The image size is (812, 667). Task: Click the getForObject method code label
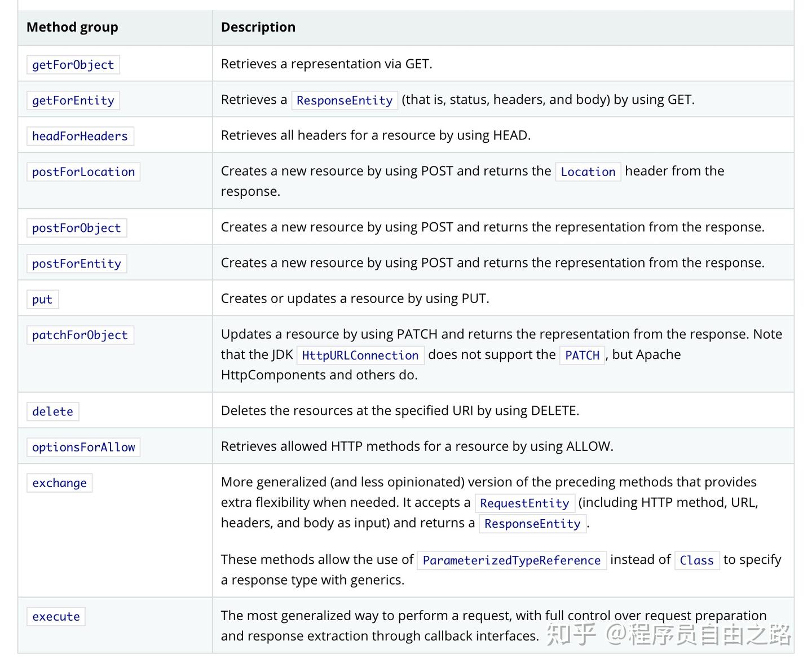click(73, 65)
